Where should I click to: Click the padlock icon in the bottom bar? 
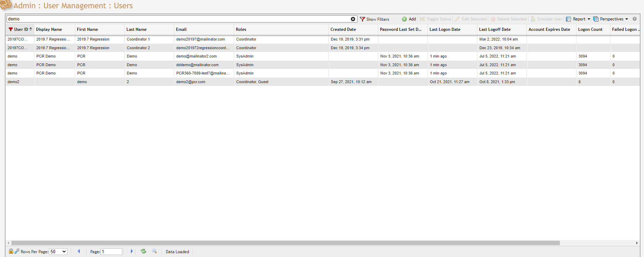11,251
